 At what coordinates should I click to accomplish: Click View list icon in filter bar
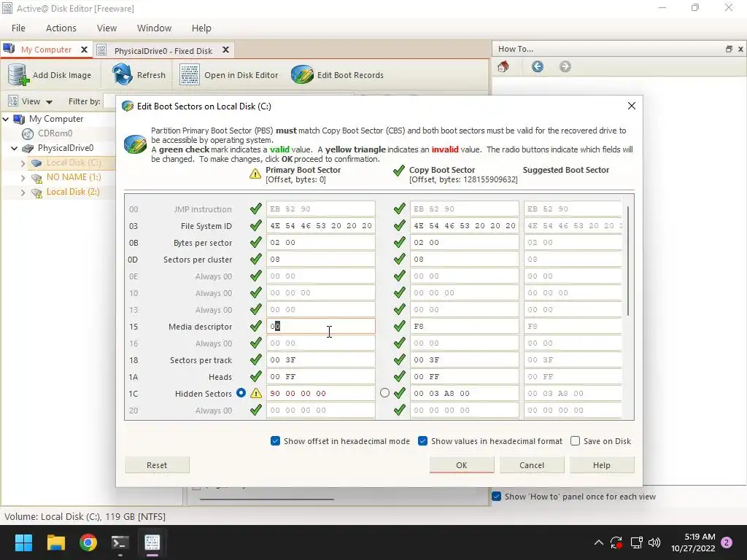click(13, 101)
